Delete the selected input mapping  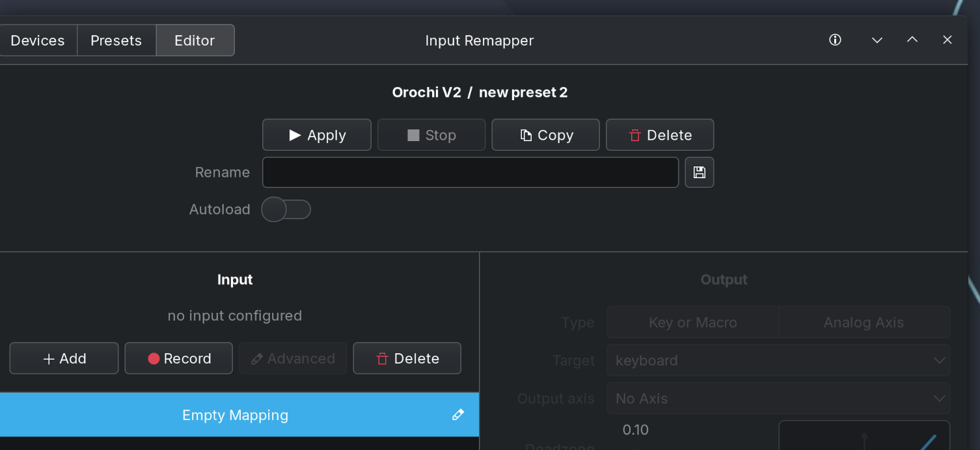[x=407, y=358]
